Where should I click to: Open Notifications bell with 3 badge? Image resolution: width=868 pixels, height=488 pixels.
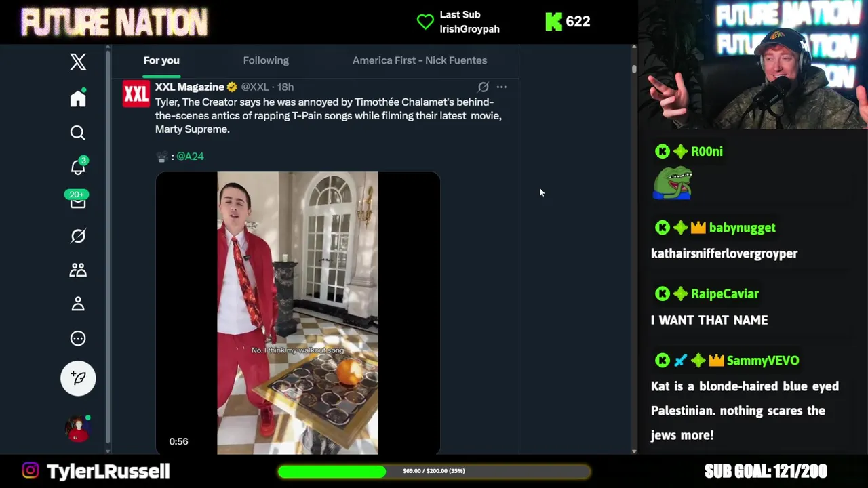pos(79,166)
